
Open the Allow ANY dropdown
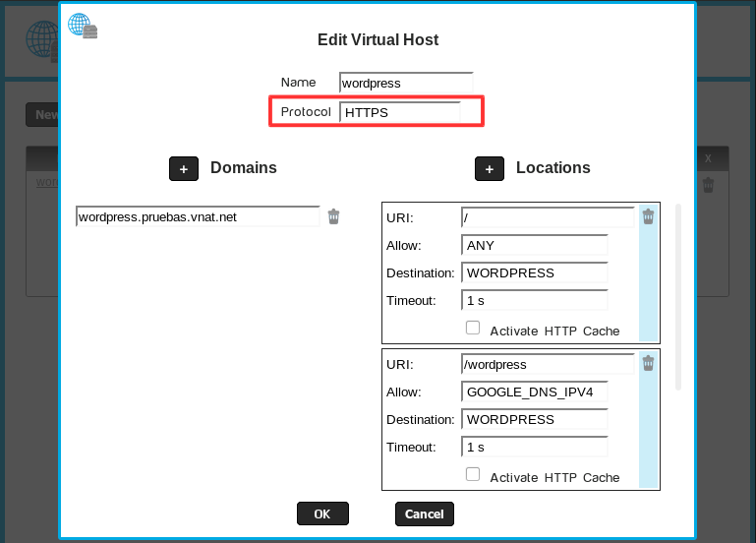(x=534, y=246)
